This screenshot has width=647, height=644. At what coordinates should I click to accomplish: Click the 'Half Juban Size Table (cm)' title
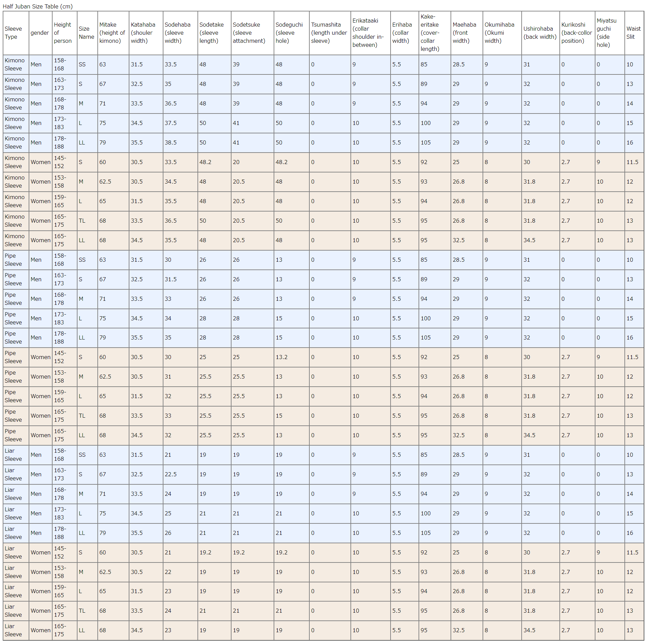(38, 6)
